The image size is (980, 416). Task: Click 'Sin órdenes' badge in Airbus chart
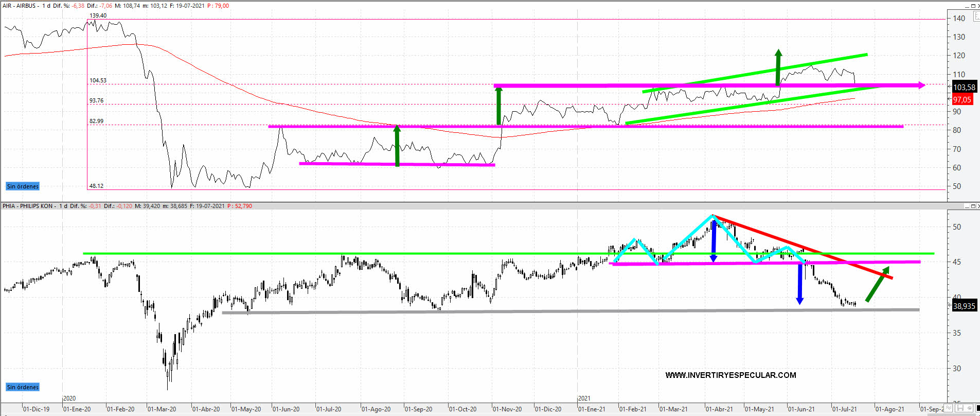[23, 186]
